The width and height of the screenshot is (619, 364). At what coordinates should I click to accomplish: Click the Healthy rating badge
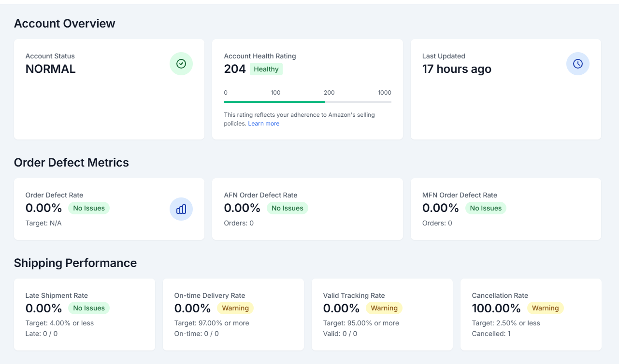[x=266, y=69]
